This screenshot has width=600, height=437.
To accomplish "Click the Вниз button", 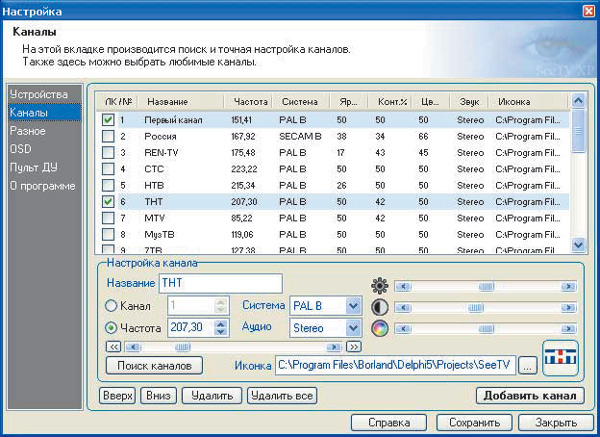I will tap(158, 395).
